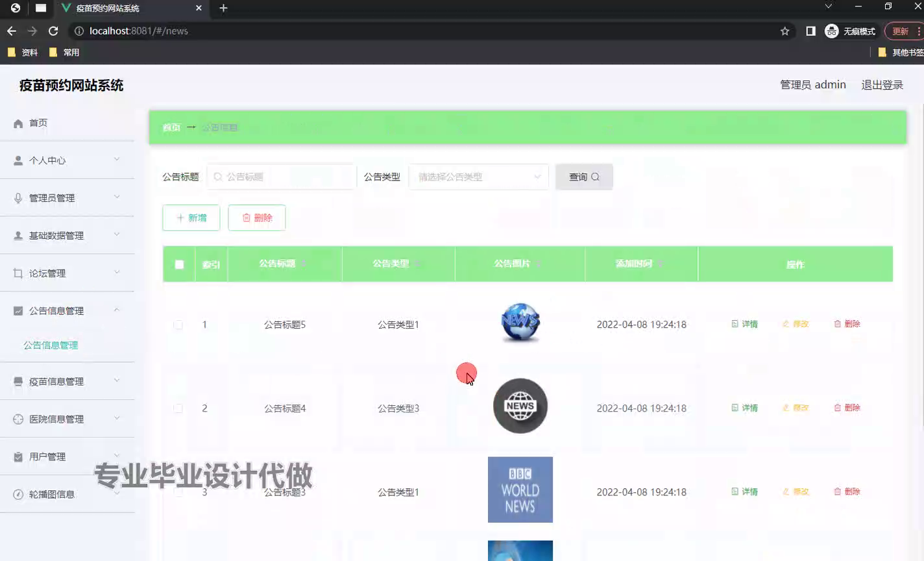Click the microphone icon beside 管理员管理
Viewport: 924px width, 561px height.
coord(18,198)
